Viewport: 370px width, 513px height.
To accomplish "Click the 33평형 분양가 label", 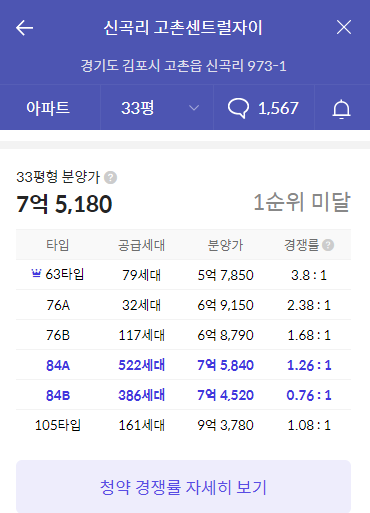I will pos(58,177).
